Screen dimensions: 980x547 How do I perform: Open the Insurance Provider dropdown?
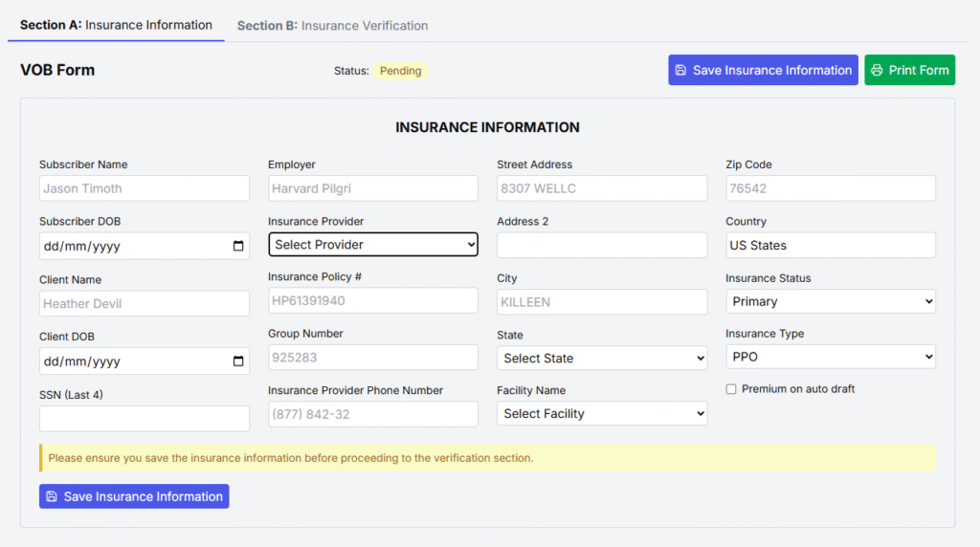[x=372, y=245]
